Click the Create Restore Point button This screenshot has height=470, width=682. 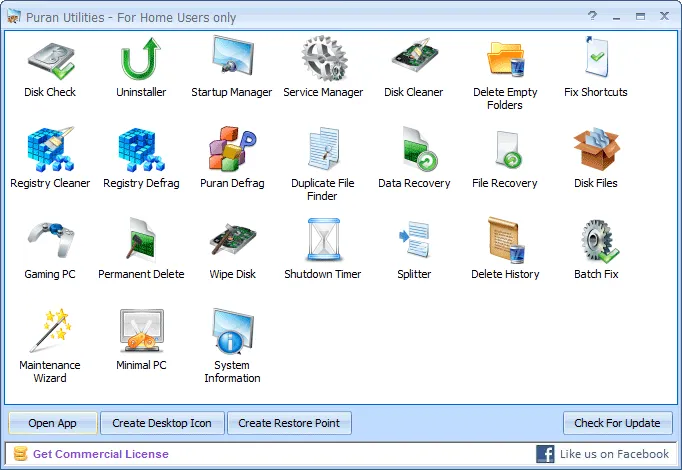point(289,423)
